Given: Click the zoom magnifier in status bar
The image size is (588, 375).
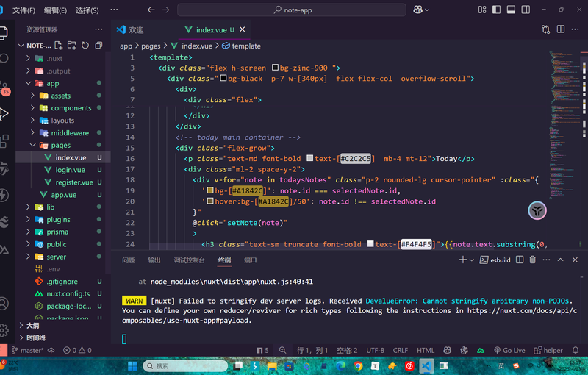Looking at the screenshot, I should 282,350.
